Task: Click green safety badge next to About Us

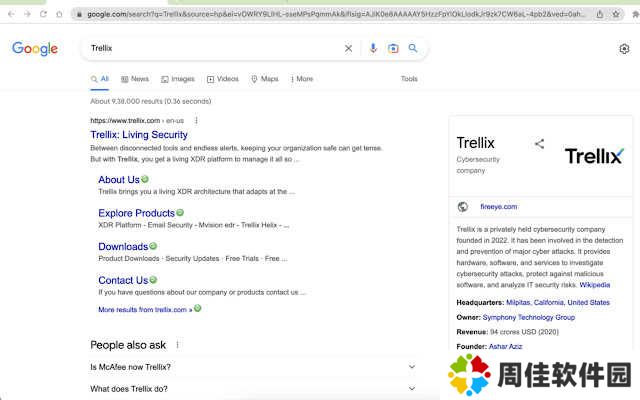Action: click(x=145, y=179)
